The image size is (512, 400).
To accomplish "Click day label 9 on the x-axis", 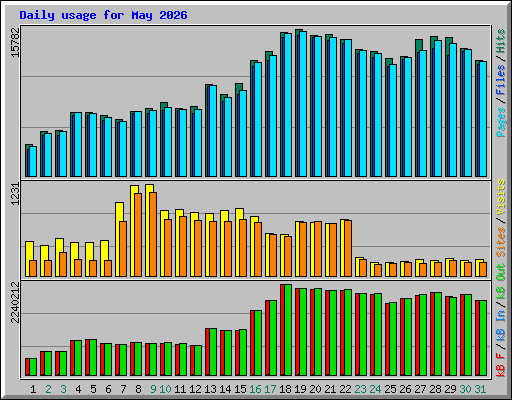I will [153, 389].
